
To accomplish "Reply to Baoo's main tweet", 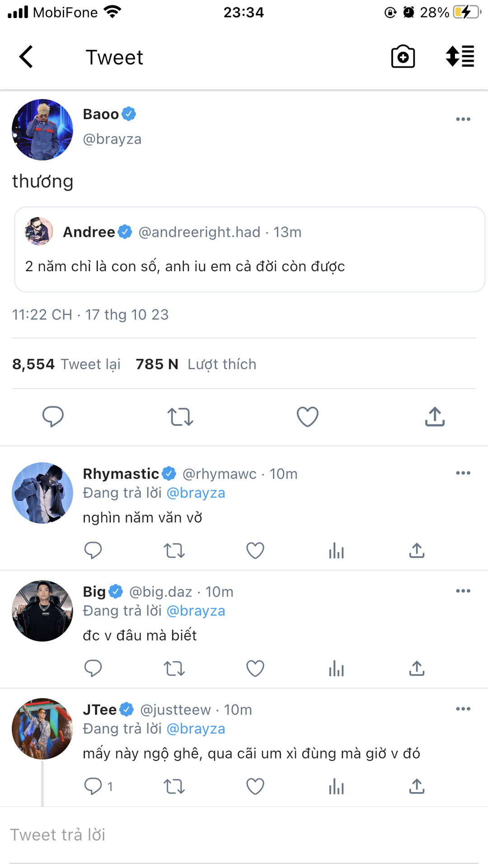I will click(x=53, y=416).
